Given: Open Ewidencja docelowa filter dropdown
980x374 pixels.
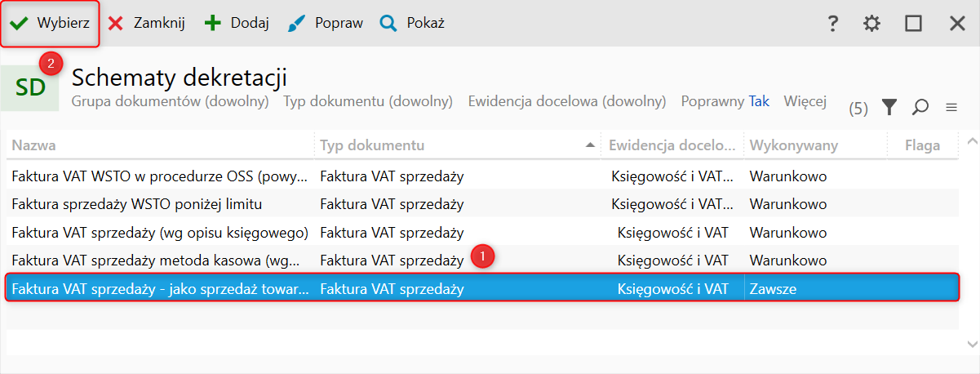Looking at the screenshot, I should (566, 101).
